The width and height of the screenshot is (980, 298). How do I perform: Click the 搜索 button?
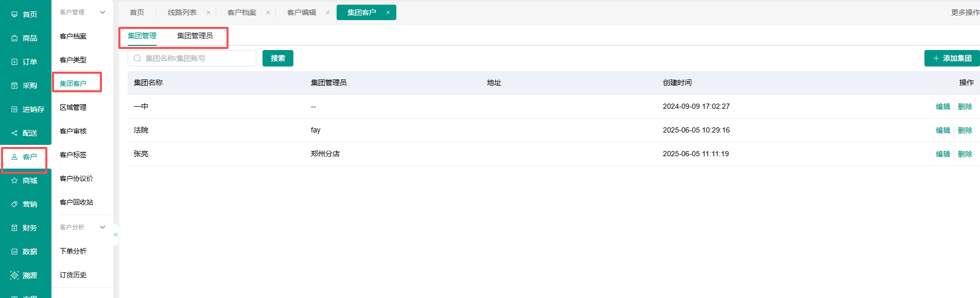pos(278,58)
